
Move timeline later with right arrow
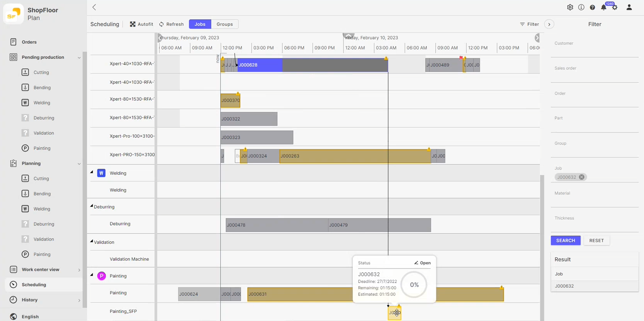537,38
